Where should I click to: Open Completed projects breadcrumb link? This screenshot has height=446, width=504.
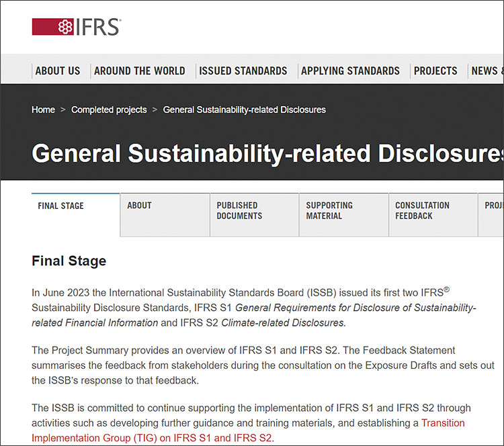[x=109, y=110]
